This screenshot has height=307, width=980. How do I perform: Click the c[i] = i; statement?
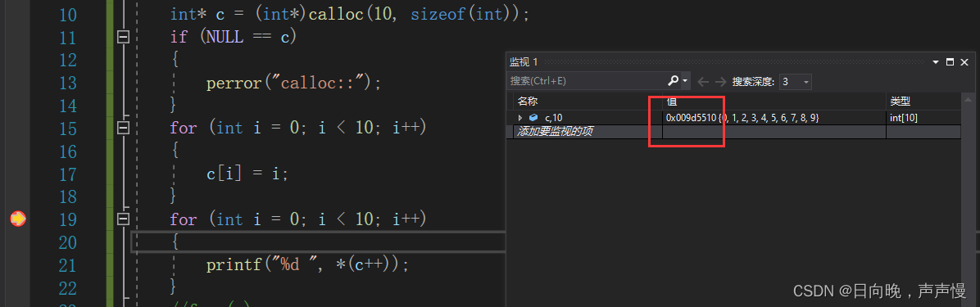coord(247,174)
